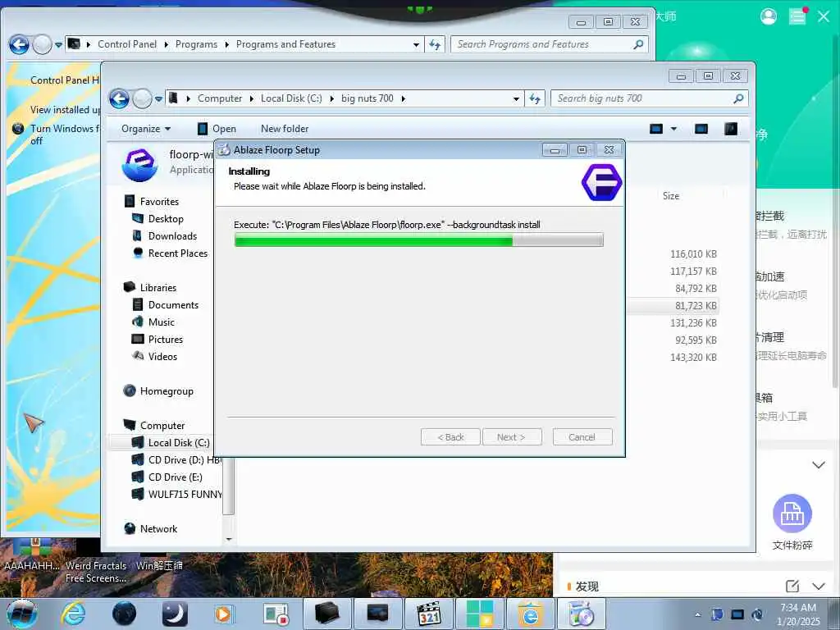
Task: Click the Back arrow in big nuts 700 window
Action: (119, 98)
